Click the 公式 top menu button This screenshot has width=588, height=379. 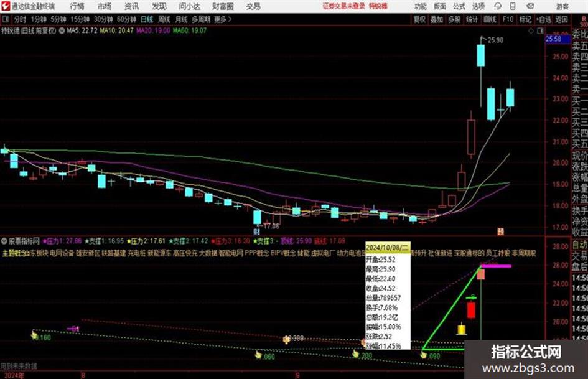[459, 6]
